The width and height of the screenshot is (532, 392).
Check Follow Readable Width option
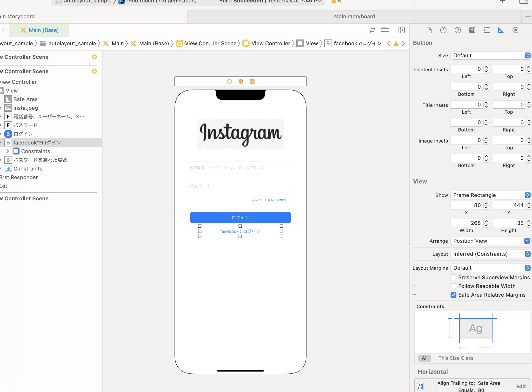click(453, 286)
